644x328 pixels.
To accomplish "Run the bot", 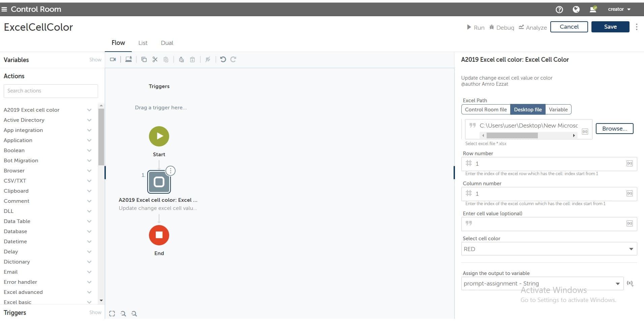I will point(476,27).
